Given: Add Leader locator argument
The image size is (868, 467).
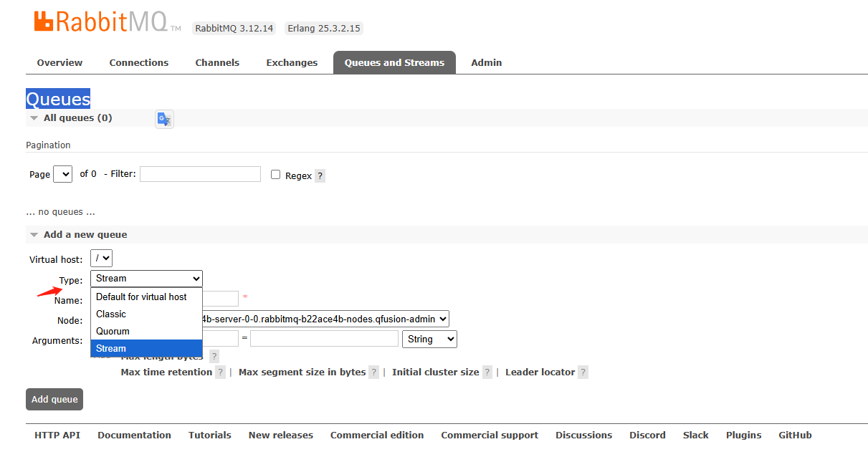Looking at the screenshot, I should [540, 372].
